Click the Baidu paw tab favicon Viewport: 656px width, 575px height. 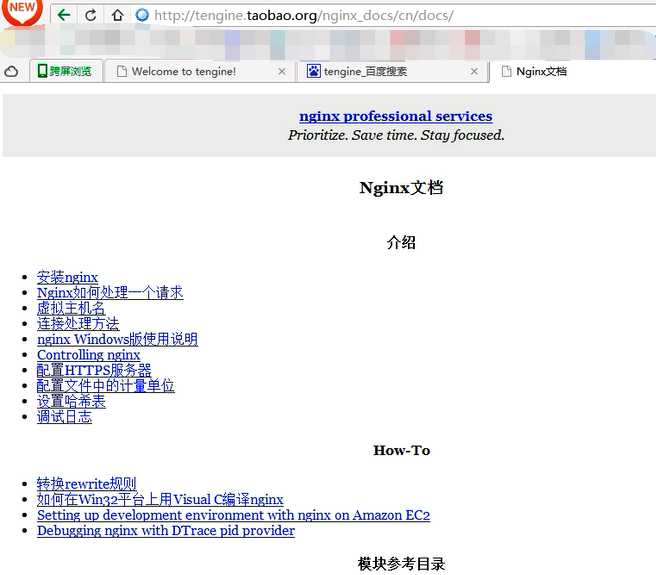313,71
